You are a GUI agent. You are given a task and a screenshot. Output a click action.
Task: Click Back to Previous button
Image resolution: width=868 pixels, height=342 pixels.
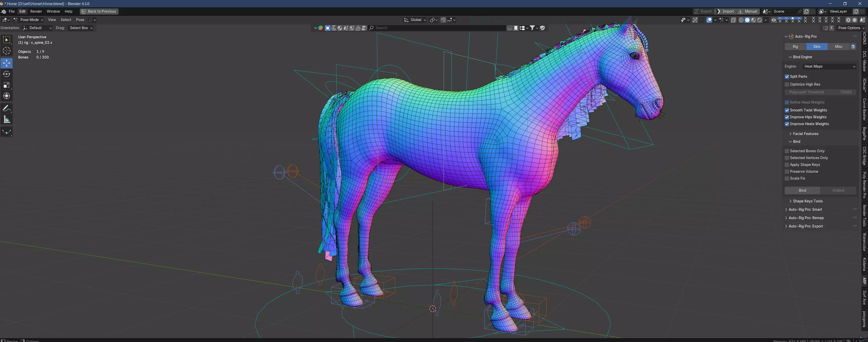tap(99, 11)
